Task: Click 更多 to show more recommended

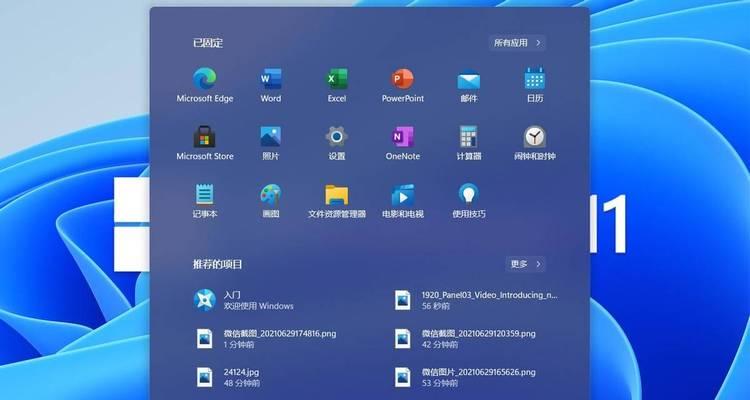Action: click(525, 264)
